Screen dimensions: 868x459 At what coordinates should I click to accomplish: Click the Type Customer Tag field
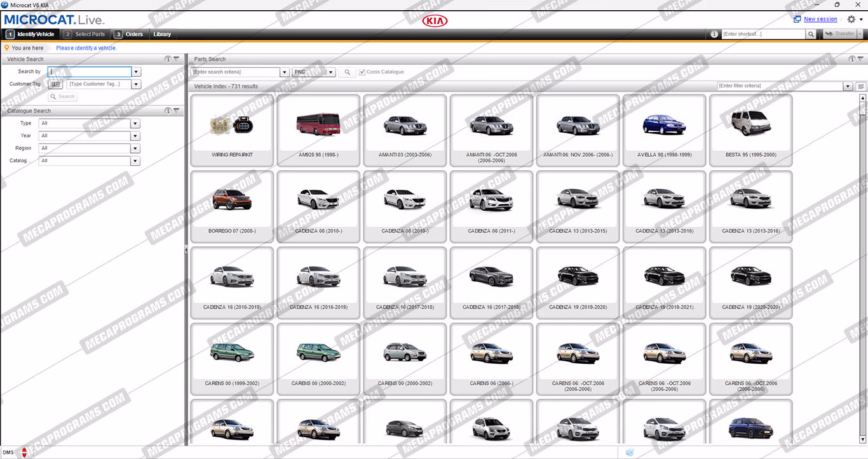99,84
